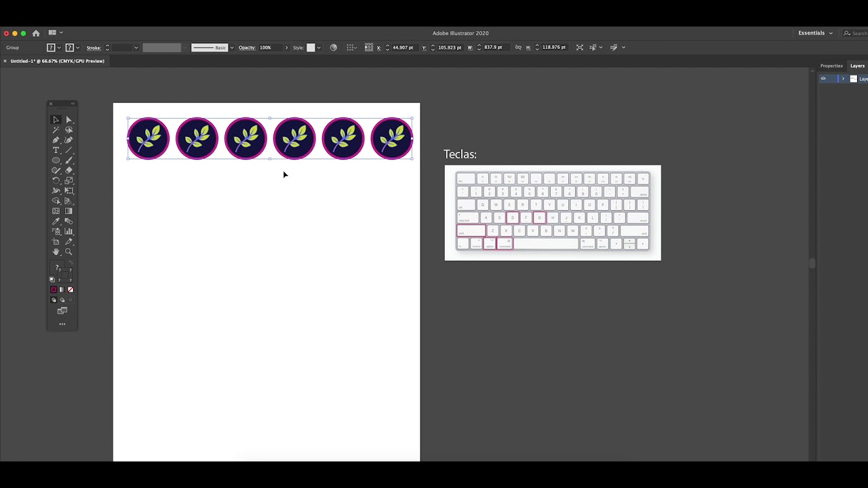
Task: Toggle constrain width and height proportions link
Action: [519, 47]
